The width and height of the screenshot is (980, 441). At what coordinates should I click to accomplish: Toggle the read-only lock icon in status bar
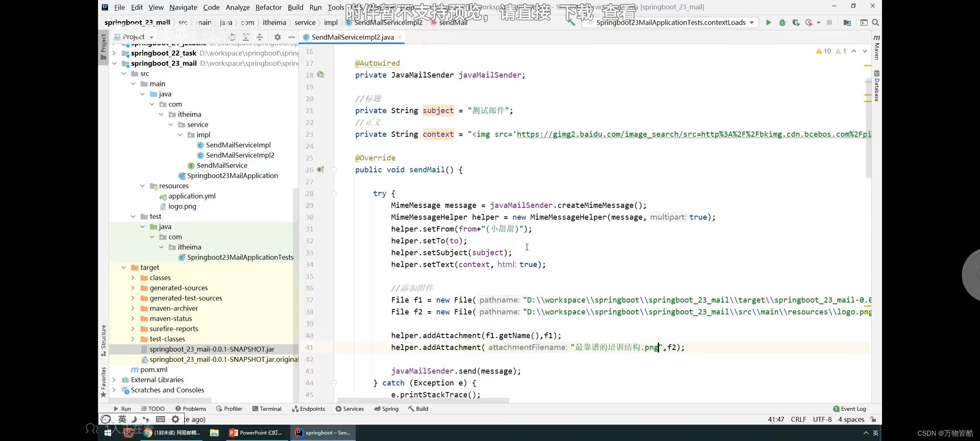tap(873, 419)
